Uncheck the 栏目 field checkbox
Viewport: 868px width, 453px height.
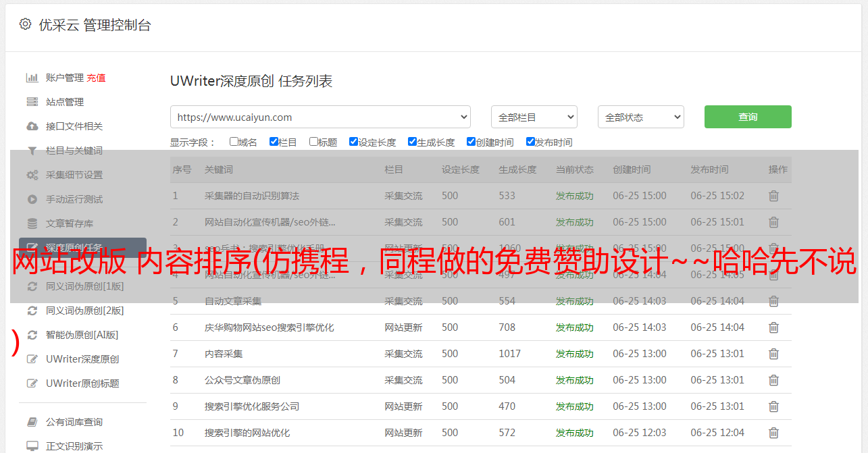point(274,142)
